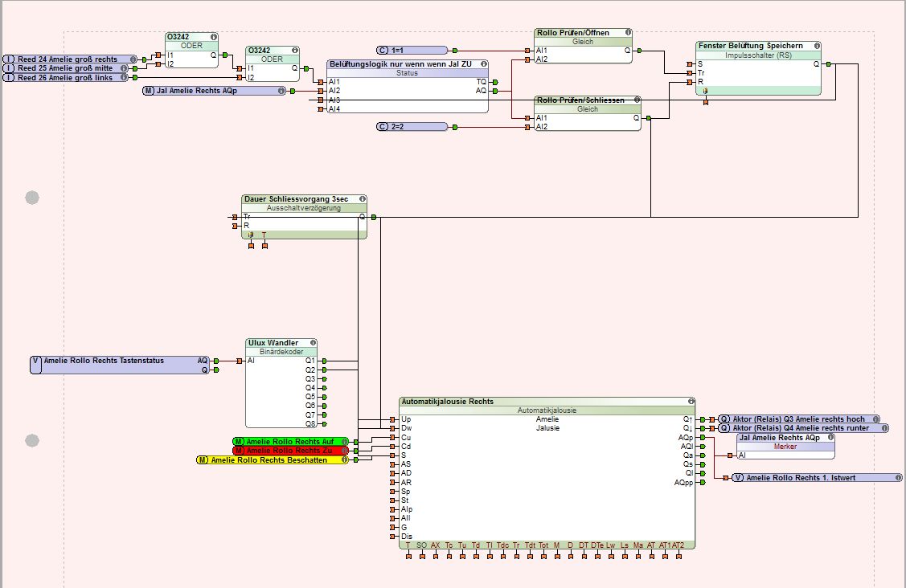The height and width of the screenshot is (588, 906).
Task: Click Tdc parameter of Automatikjalousie Rechts
Action: pos(502,545)
